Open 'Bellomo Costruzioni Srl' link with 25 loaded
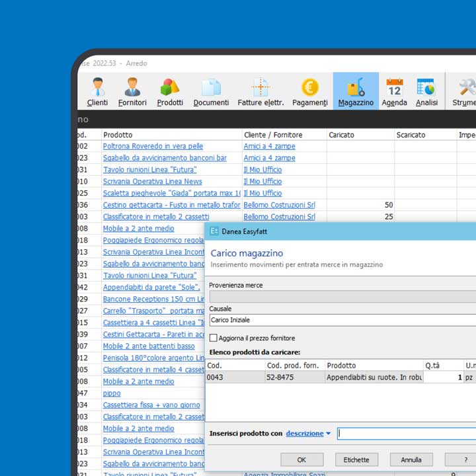This screenshot has width=476, height=476. [x=279, y=217]
